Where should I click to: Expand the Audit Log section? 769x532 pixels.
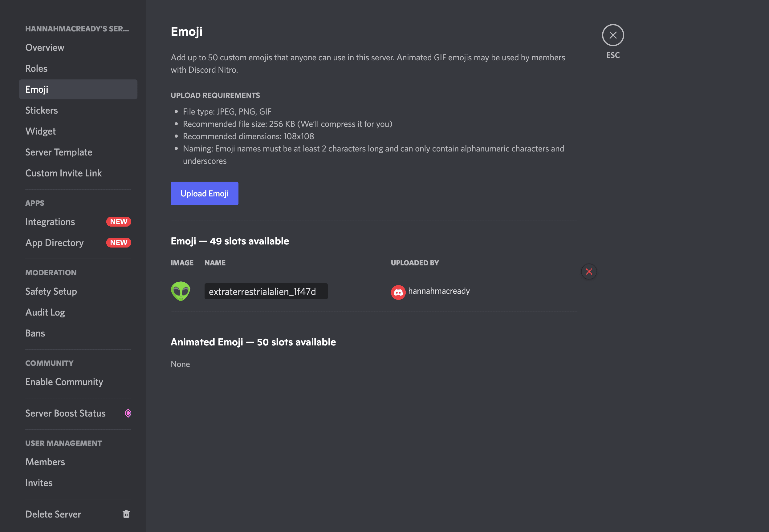(x=45, y=312)
